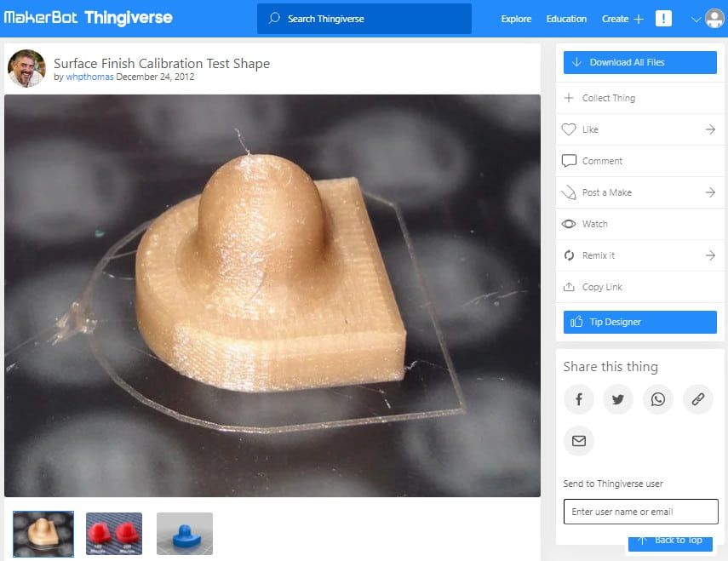
Task: Open the Explore menu
Action: pos(515,19)
